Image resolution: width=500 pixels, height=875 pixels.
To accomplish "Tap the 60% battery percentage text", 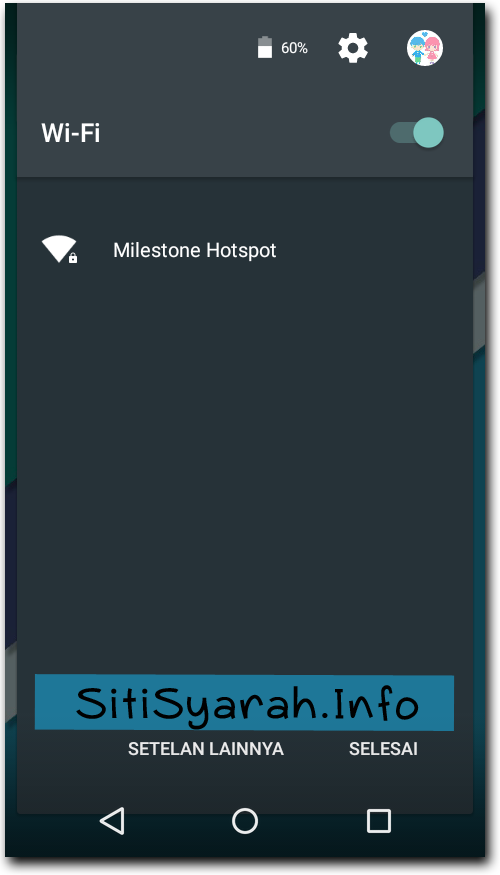I will click(294, 49).
